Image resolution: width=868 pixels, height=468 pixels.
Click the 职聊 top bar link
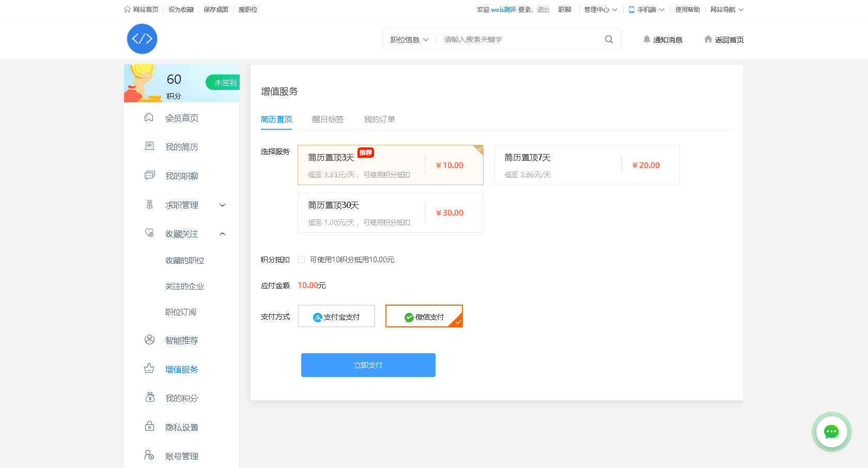565,9
